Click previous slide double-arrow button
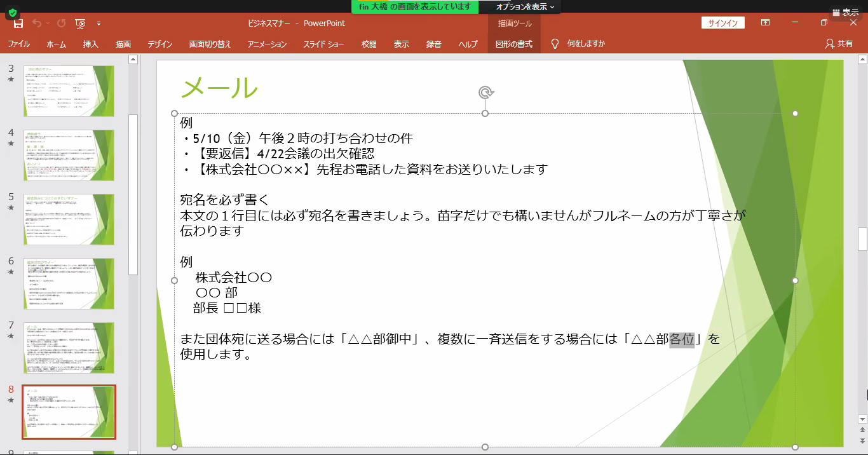The height and width of the screenshot is (455, 868). [x=862, y=430]
